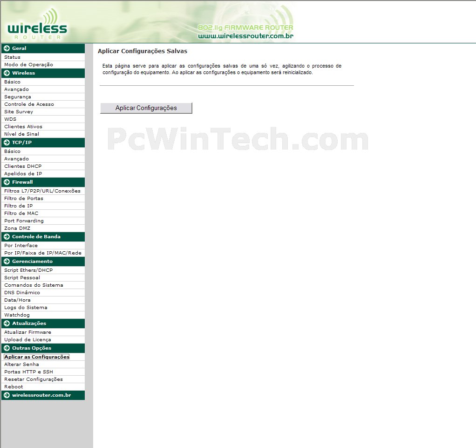Open Modo de Operação page

(28, 65)
